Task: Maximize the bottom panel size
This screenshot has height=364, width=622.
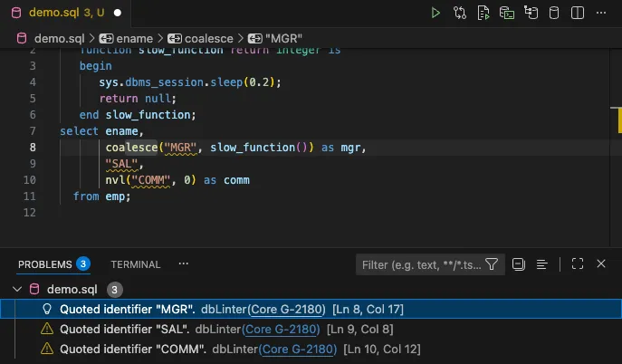Action: [x=578, y=264]
